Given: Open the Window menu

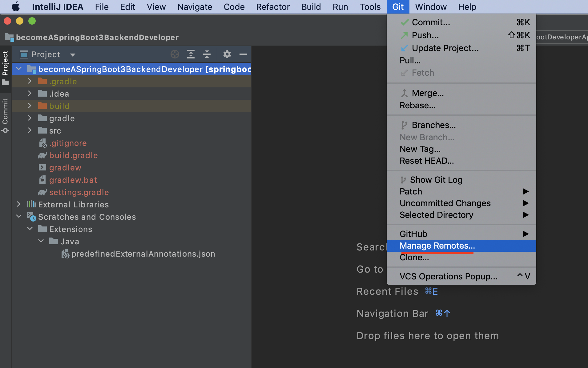Looking at the screenshot, I should pos(430,7).
